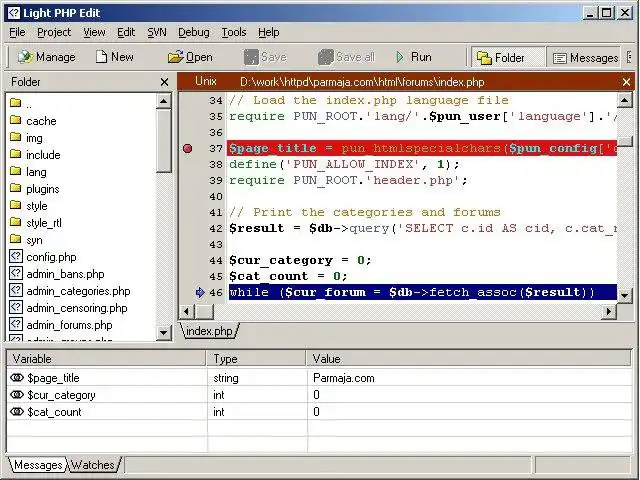The height and width of the screenshot is (480, 640).
Task: Switch to the Watches bottom tab
Action: click(x=93, y=465)
